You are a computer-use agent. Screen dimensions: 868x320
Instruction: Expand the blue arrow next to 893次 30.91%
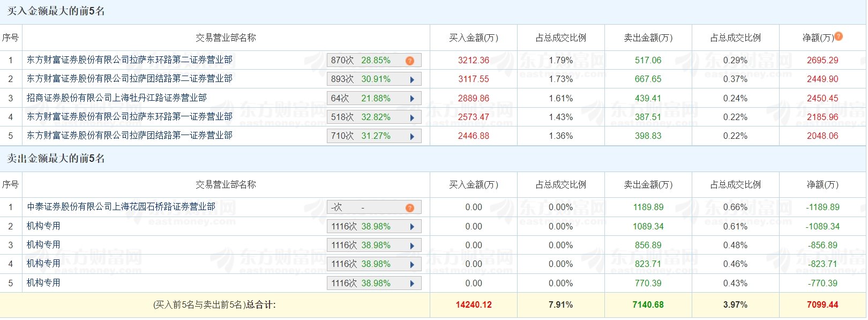[412, 80]
